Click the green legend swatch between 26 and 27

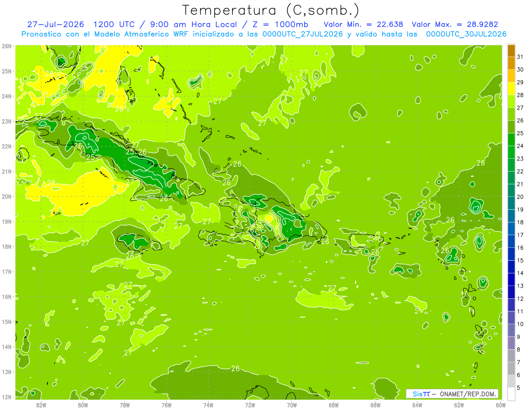pyautogui.click(x=511, y=114)
